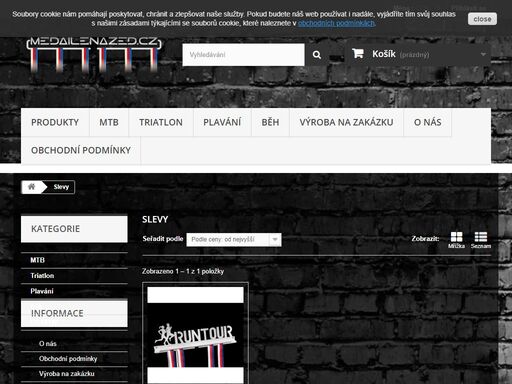Screen dimensions: 512x384
Task: Click the magnifying glass search button
Action: [x=317, y=55]
